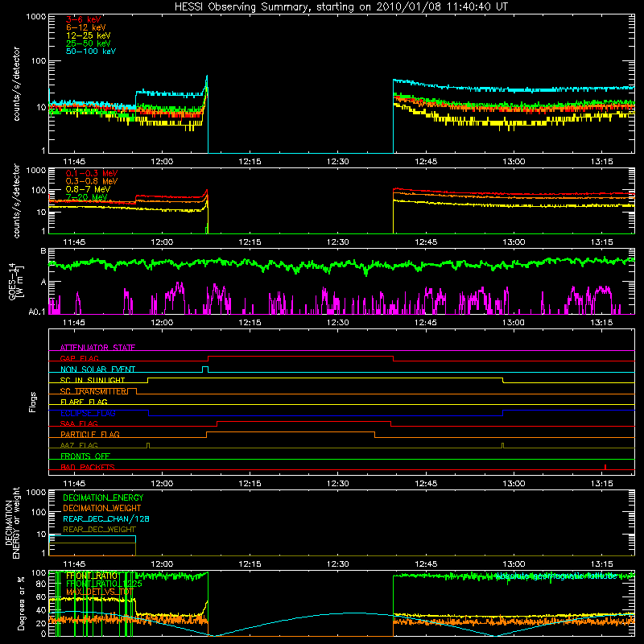Viewport: 644px width, 644px height.
Task: Select the 12-25 keV legend label
Action: point(88,35)
